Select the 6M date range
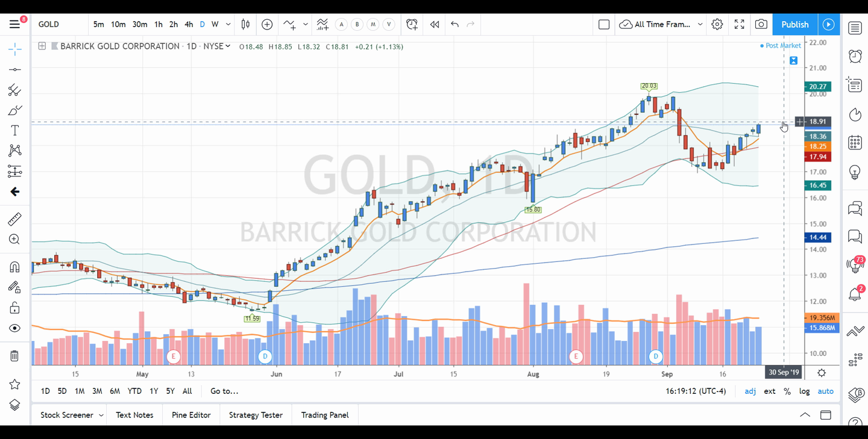The width and height of the screenshot is (868, 439). (115, 391)
